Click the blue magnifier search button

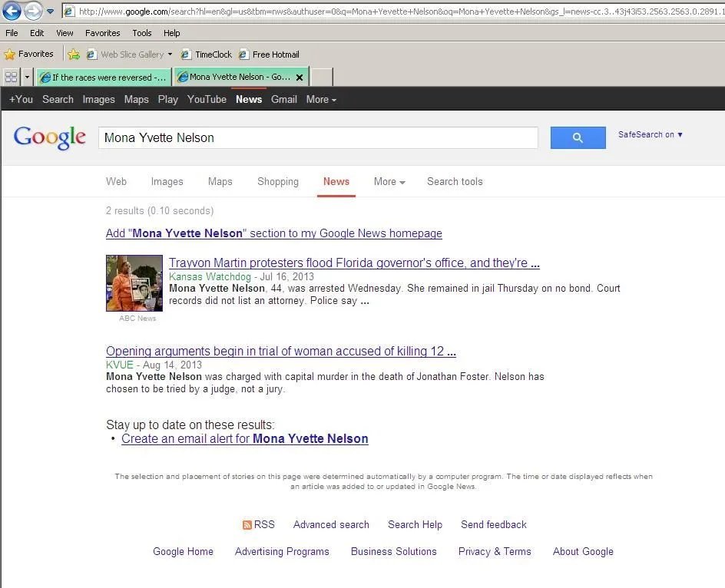[578, 138]
